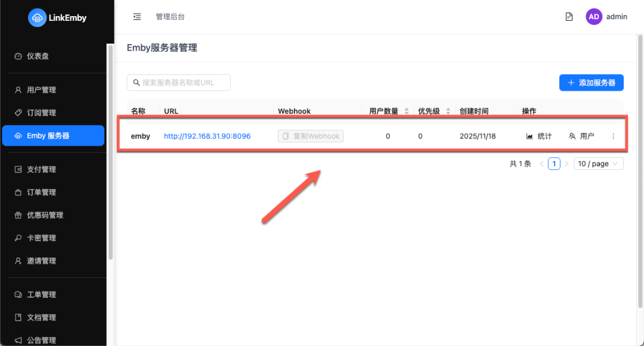Viewport: 644px width, 346px height.
Task: Select page 1 in the pagination control
Action: 553,163
